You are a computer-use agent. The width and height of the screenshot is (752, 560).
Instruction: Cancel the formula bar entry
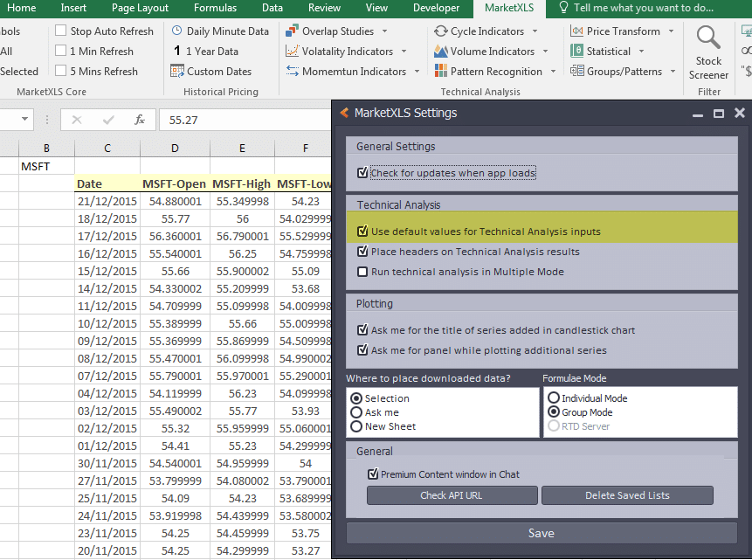pyautogui.click(x=77, y=120)
